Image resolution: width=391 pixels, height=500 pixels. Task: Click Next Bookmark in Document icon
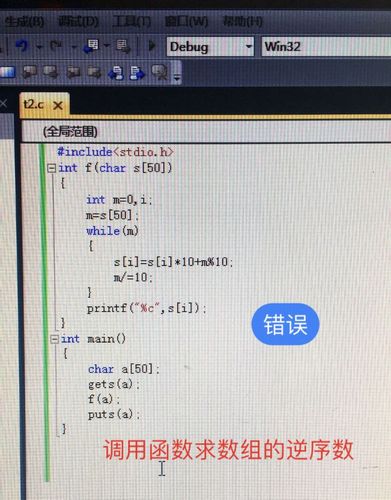(137, 73)
